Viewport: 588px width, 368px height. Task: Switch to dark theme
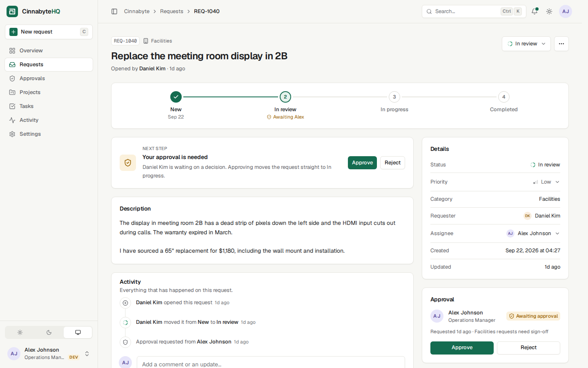49,332
